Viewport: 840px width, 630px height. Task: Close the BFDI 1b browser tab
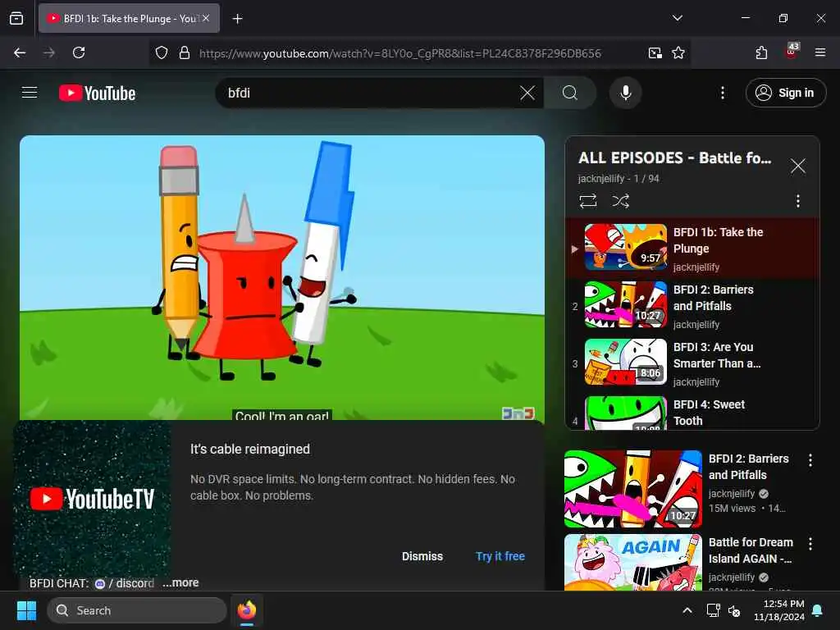(206, 18)
